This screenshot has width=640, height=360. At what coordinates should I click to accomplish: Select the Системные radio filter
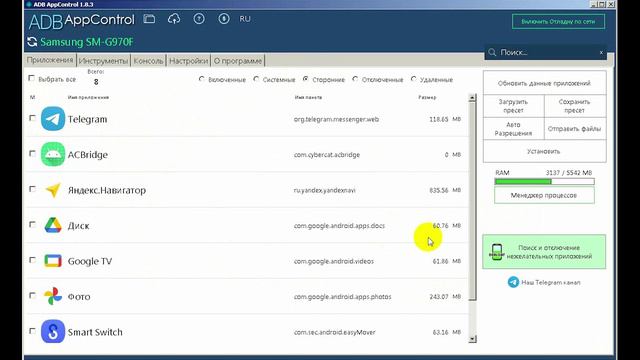(256, 79)
